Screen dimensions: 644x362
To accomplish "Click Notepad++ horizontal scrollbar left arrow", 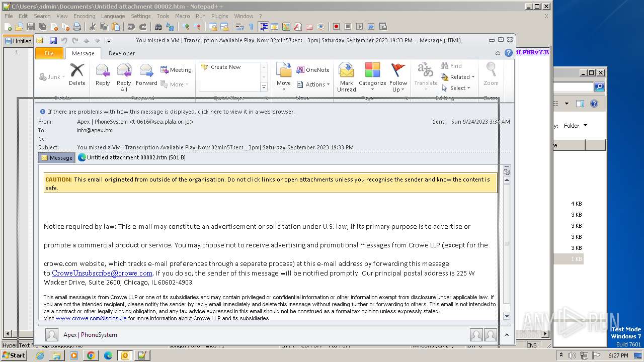I will click(x=7, y=334).
